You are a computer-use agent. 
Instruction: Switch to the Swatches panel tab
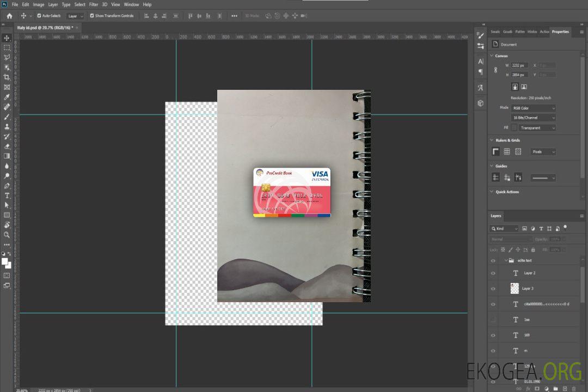point(495,32)
